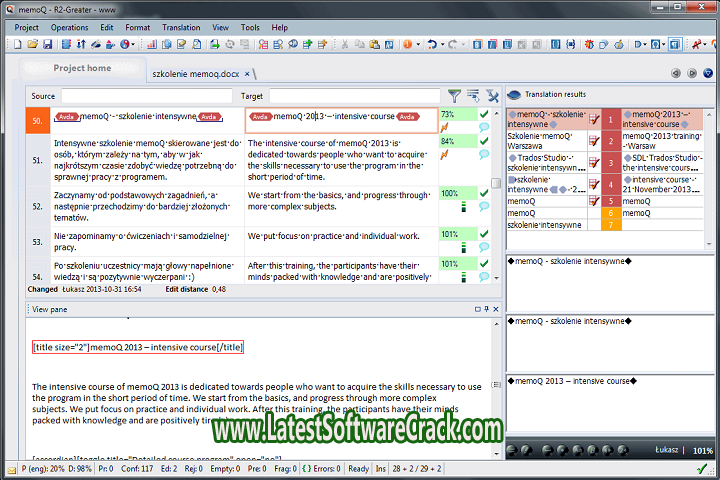Switch to the Project home tab
The width and height of the screenshot is (720, 480).
click(82, 68)
